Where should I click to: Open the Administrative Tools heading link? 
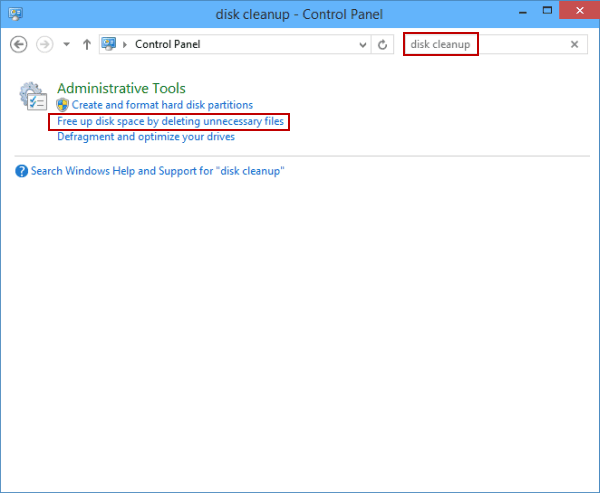[x=121, y=88]
